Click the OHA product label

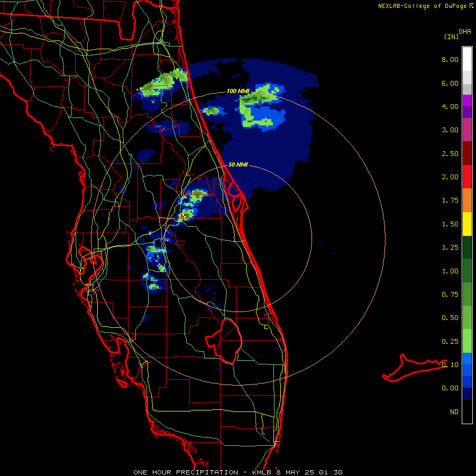tap(465, 31)
